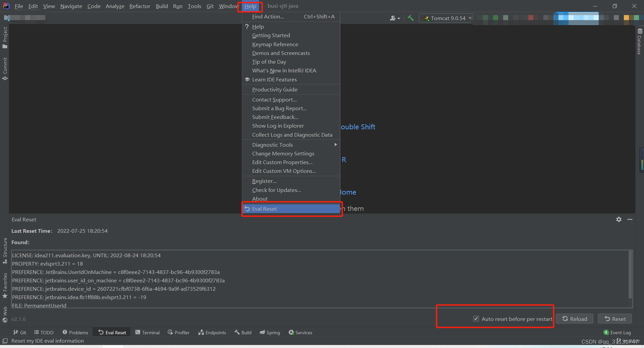Open the Spring tool window tab

270,333
